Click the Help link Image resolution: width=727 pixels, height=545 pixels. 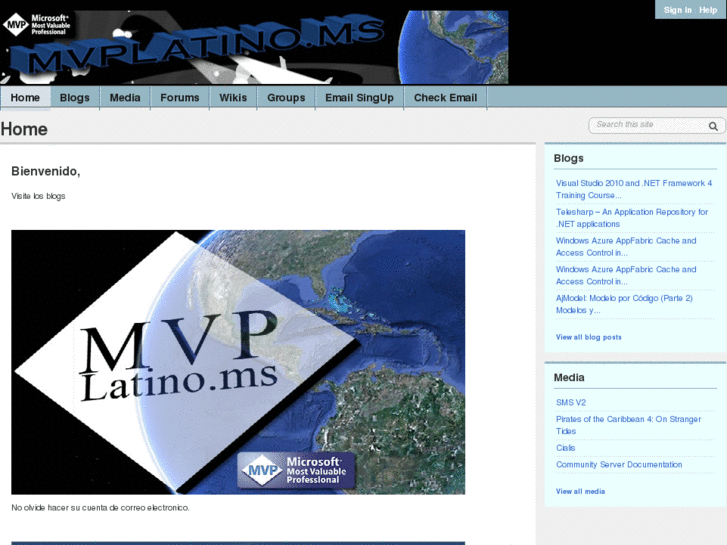point(708,10)
